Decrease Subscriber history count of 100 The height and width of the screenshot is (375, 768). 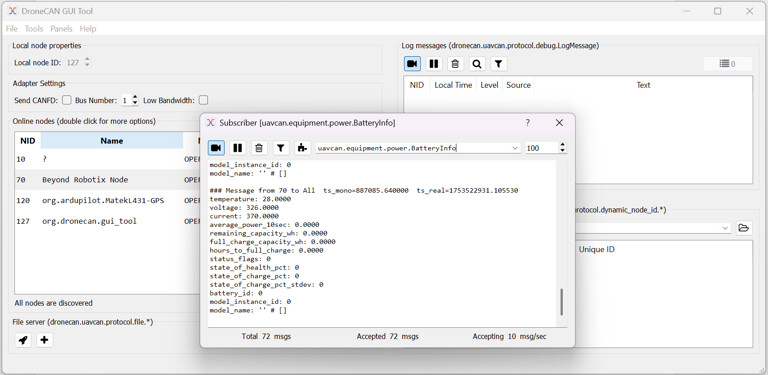coord(562,151)
